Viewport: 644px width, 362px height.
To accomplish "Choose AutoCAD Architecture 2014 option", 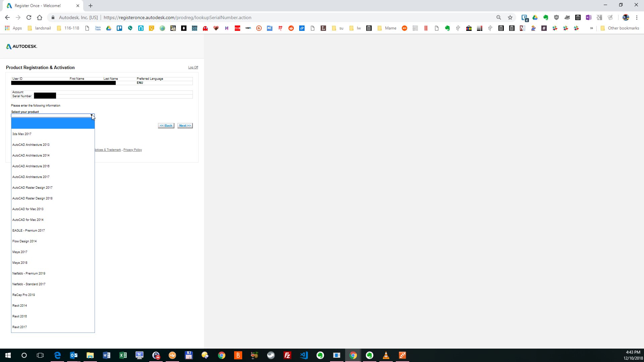I will click(x=53, y=156).
